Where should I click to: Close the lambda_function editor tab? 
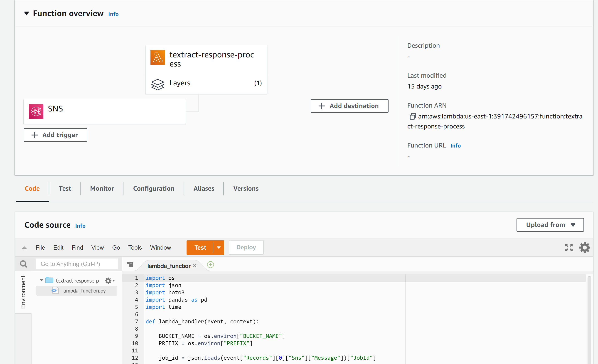195,266
